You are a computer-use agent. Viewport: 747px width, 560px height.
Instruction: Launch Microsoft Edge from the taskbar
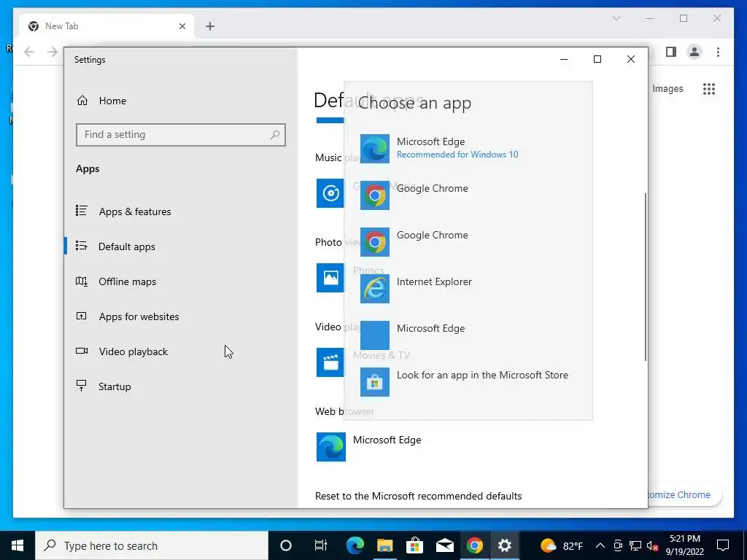[x=355, y=545]
